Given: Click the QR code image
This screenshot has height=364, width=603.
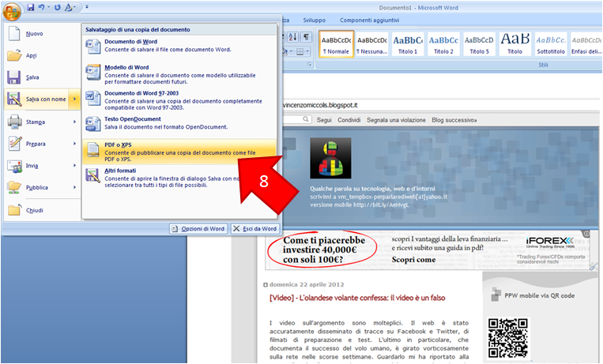Looking at the screenshot, I should [508, 338].
